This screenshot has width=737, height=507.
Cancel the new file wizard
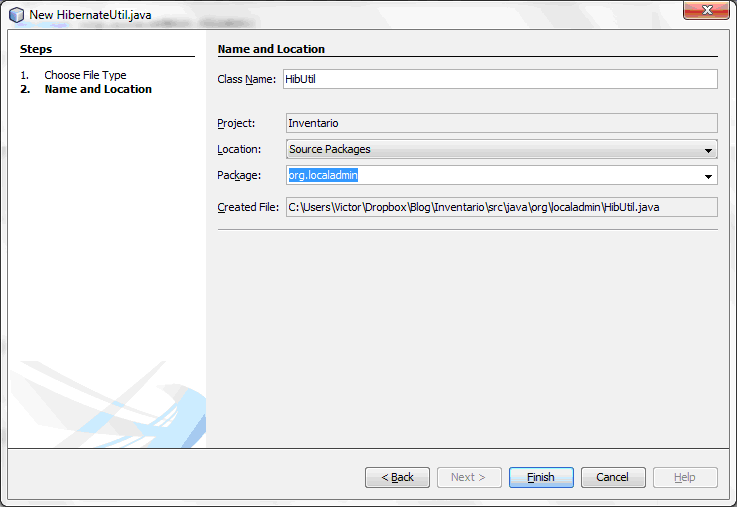tap(613, 477)
